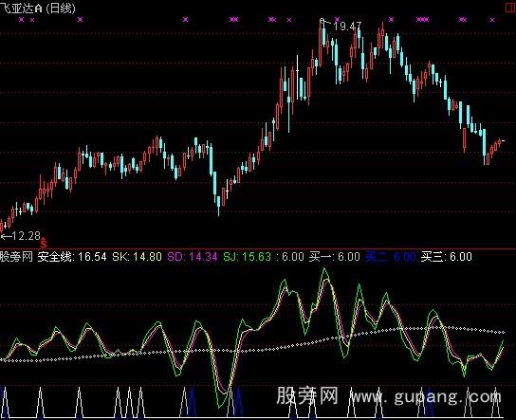Select the 股旁网 indicator name

[16, 257]
